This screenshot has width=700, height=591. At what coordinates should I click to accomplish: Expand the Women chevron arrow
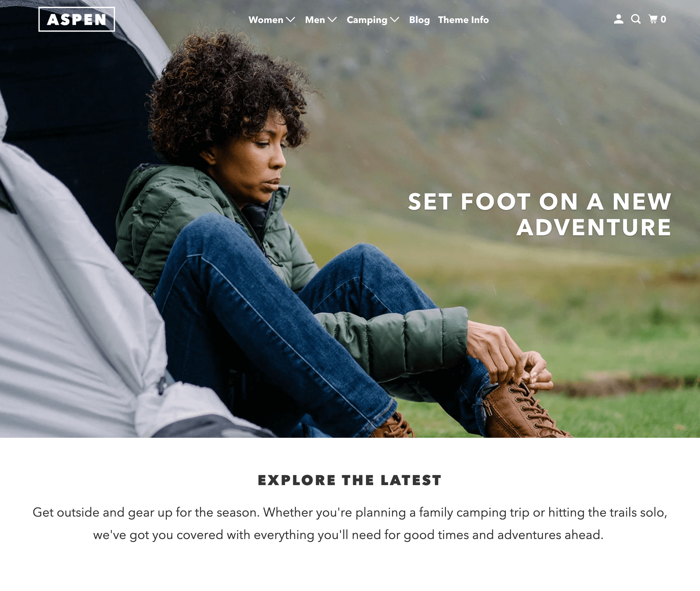coord(291,20)
